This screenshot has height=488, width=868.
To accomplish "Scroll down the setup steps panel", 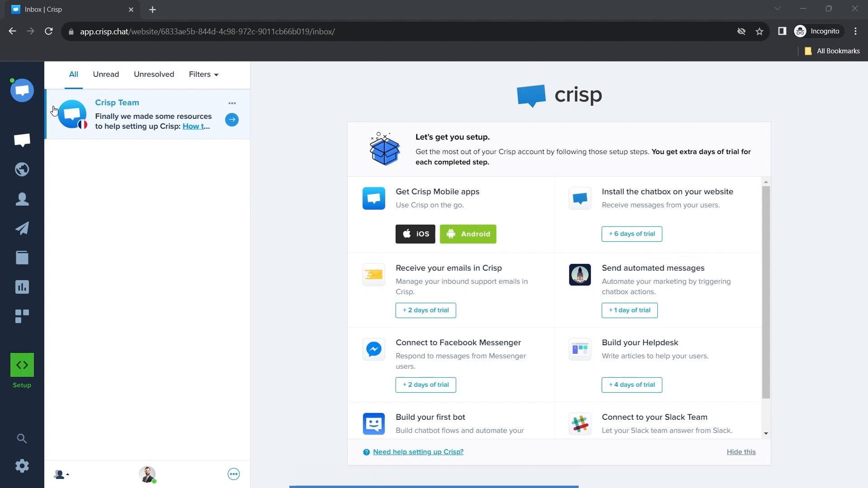I will point(765,433).
